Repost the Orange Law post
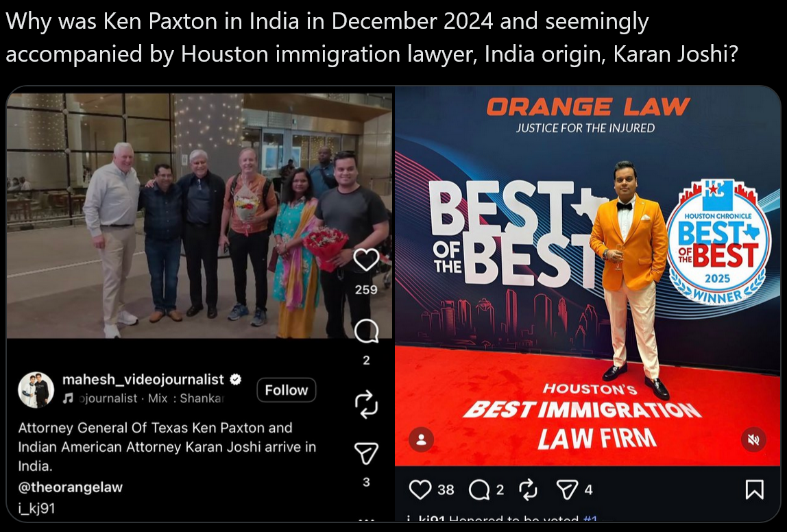The image size is (787, 532). tap(528, 489)
